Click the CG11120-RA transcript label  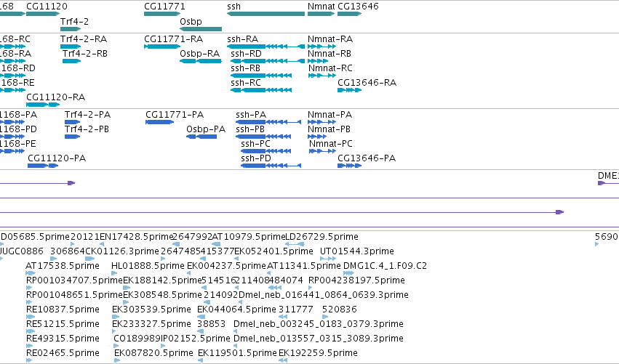click(56, 97)
